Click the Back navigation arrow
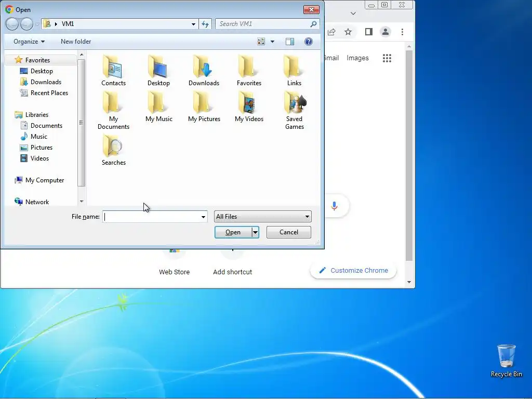The height and width of the screenshot is (399, 532). [12, 24]
